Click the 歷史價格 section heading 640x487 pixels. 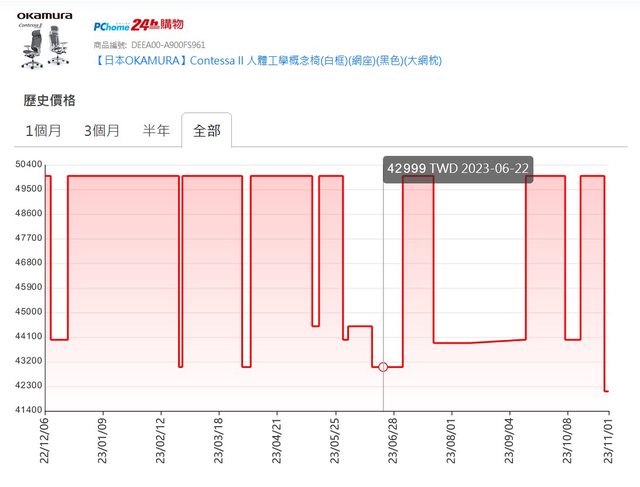49,100
